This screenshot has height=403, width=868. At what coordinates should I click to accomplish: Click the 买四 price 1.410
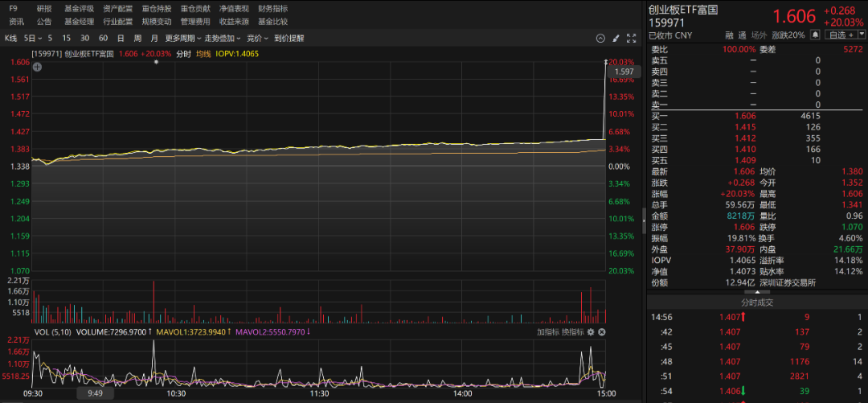(x=745, y=149)
